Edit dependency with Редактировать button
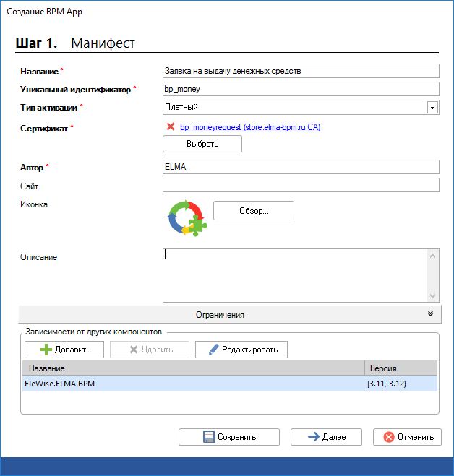Image resolution: width=454 pixels, height=476 pixels. [241, 350]
